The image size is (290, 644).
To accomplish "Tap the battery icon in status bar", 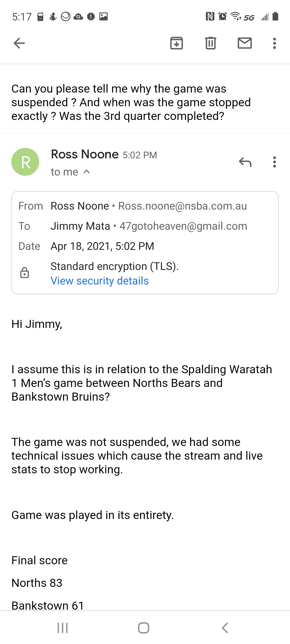I will tap(275, 16).
